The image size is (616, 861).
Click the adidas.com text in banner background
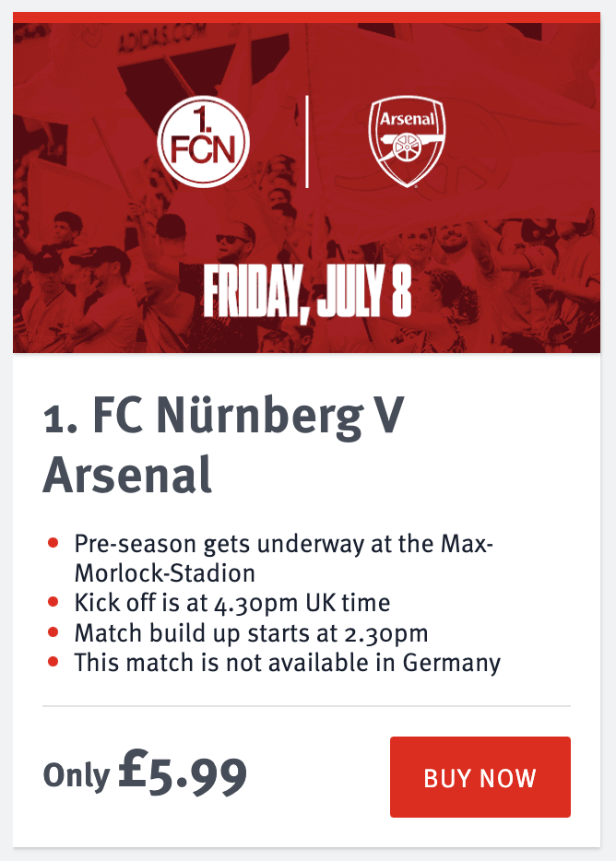tap(161, 38)
